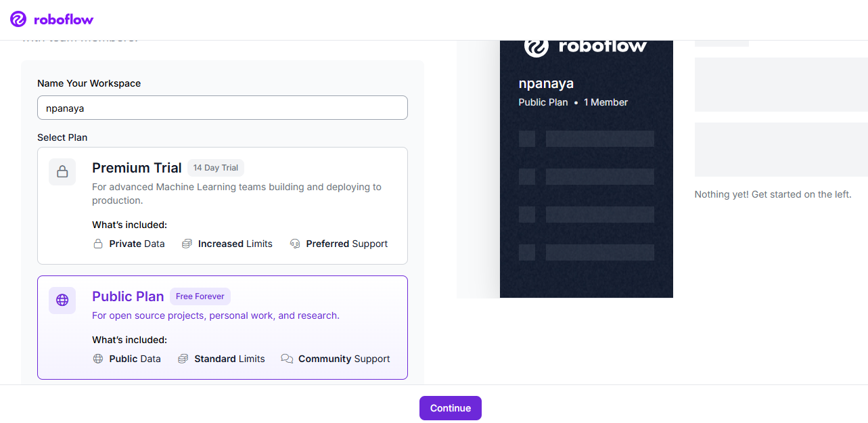Click the Standard Limits label
This screenshot has width=868, height=423.
pyautogui.click(x=230, y=359)
